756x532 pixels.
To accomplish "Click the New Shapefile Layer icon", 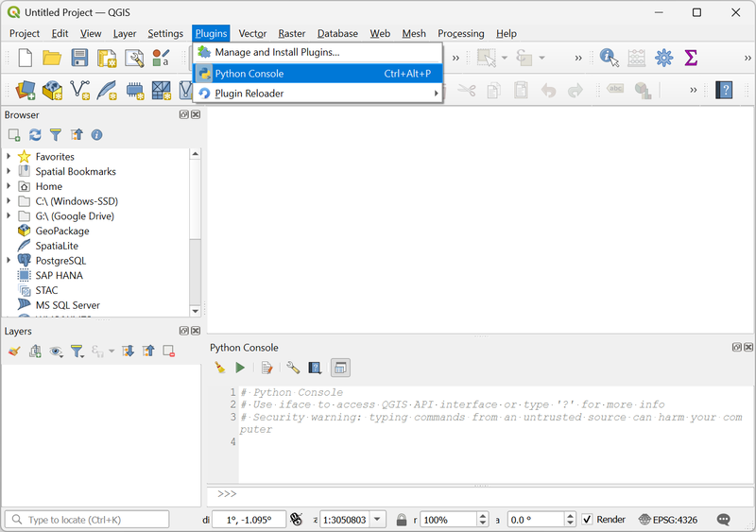I will tap(79, 90).
